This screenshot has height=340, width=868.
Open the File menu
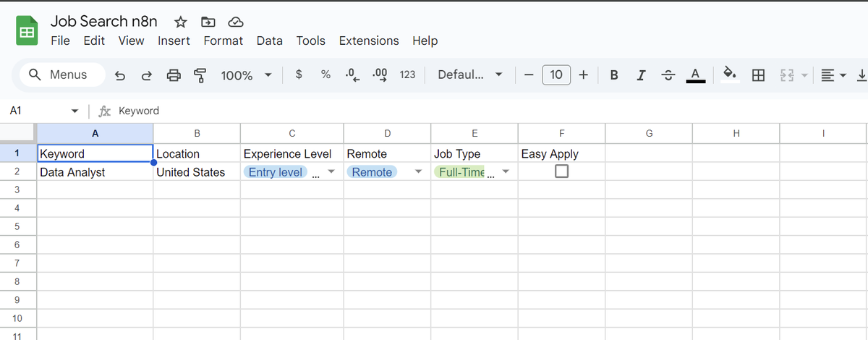pyautogui.click(x=60, y=41)
